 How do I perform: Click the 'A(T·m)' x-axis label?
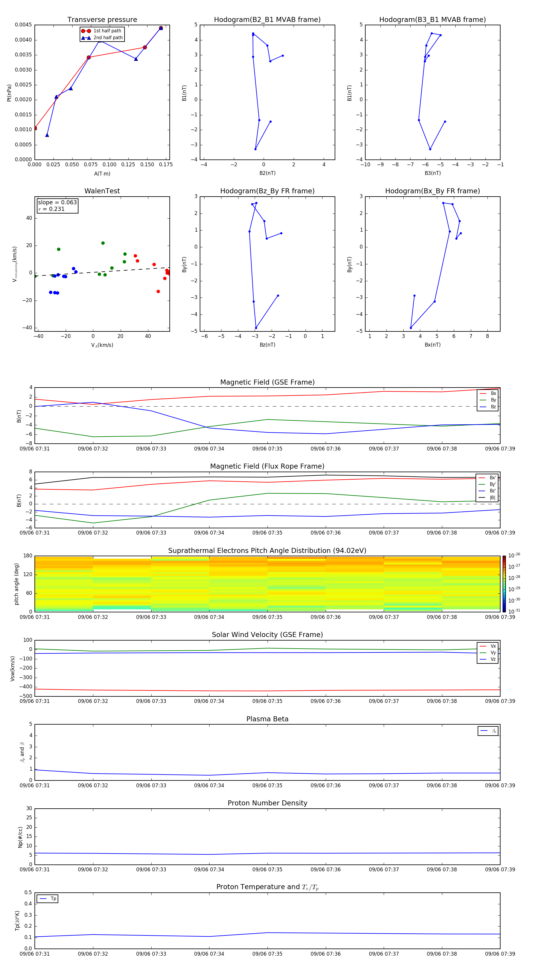tap(102, 173)
